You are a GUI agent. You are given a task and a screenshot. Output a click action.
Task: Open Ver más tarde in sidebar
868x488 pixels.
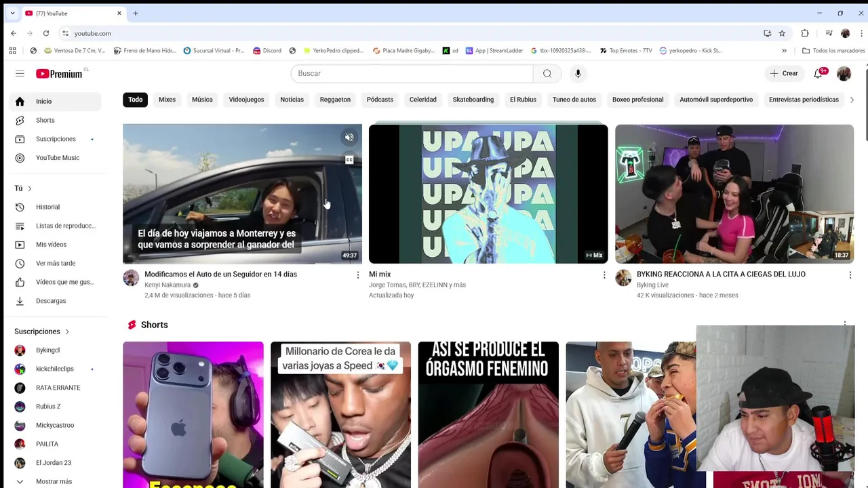click(55, 263)
